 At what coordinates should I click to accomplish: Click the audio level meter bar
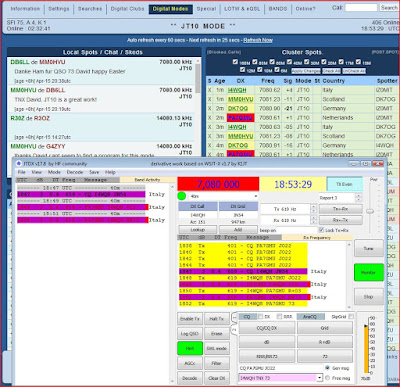[x=367, y=348]
